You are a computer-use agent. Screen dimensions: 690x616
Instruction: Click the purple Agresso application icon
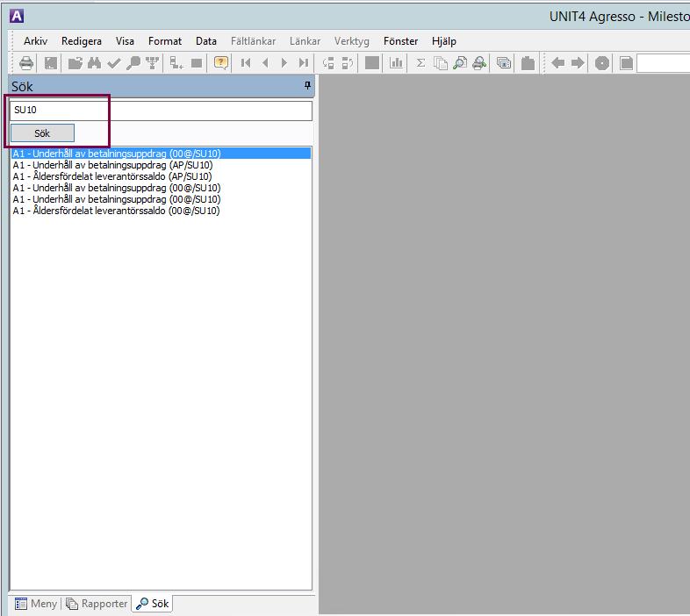click(17, 16)
